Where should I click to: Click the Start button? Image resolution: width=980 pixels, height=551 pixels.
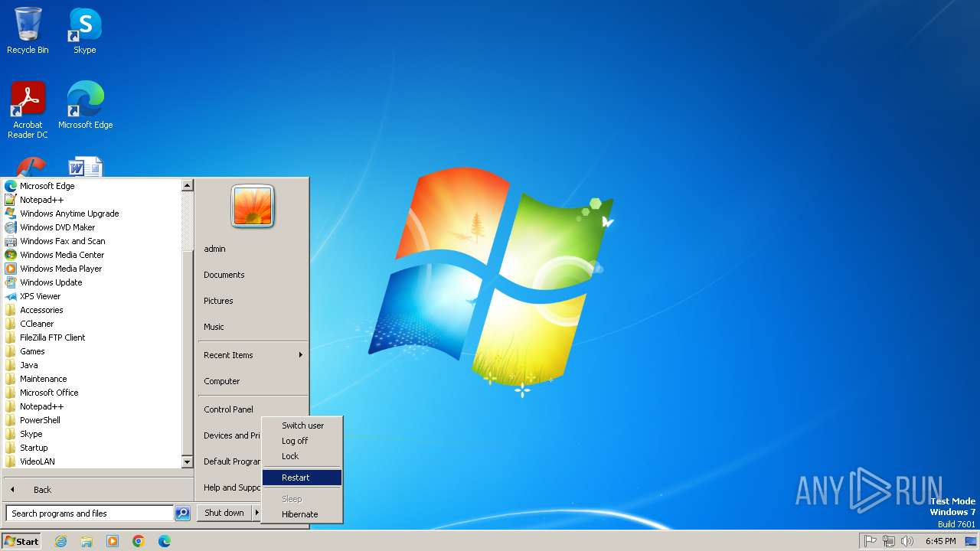21,541
